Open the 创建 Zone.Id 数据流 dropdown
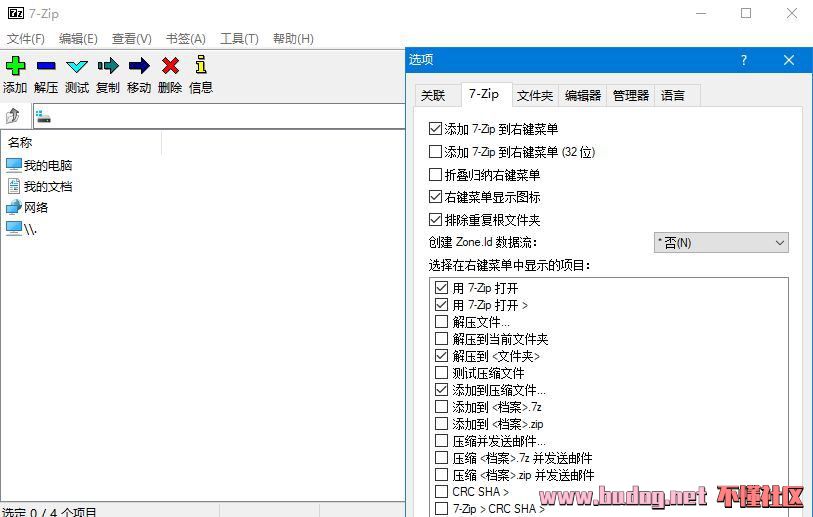Screen dimensions: 813x517 point(721,243)
